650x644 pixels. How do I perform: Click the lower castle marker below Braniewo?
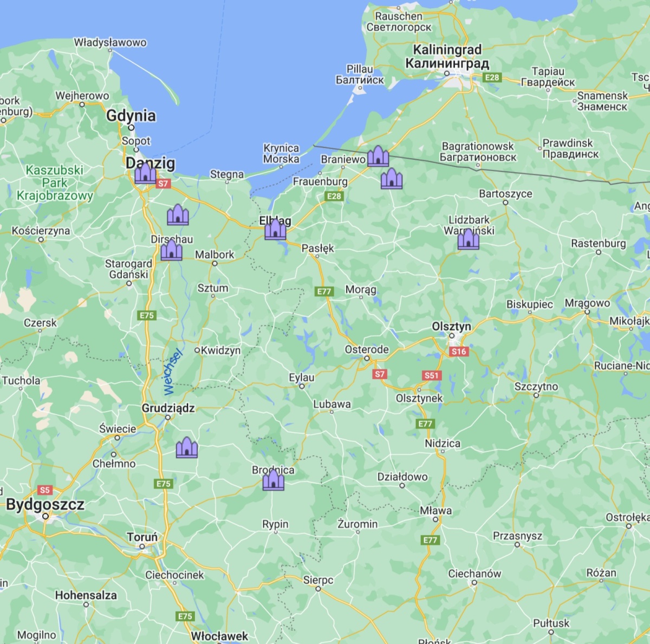pos(392,178)
